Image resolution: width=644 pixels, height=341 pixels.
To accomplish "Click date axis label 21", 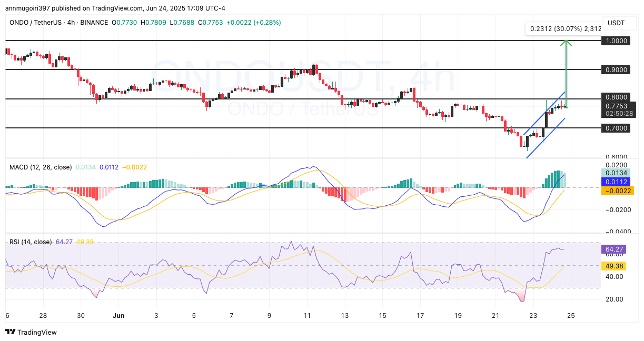I will click(x=496, y=316).
